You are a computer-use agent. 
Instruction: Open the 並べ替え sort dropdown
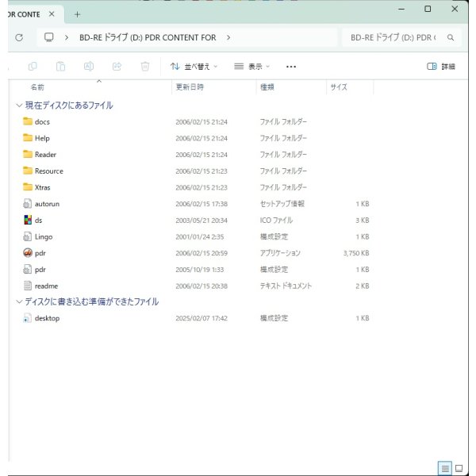pyautogui.click(x=194, y=67)
